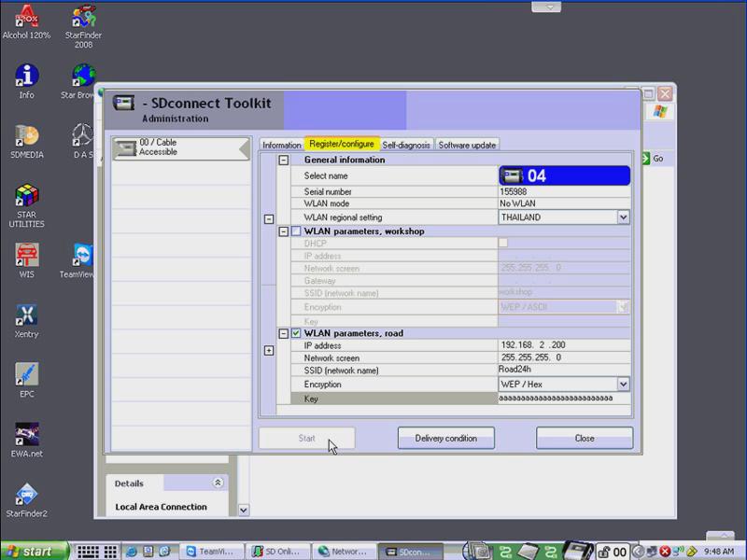Collapse the General information section

(x=283, y=161)
